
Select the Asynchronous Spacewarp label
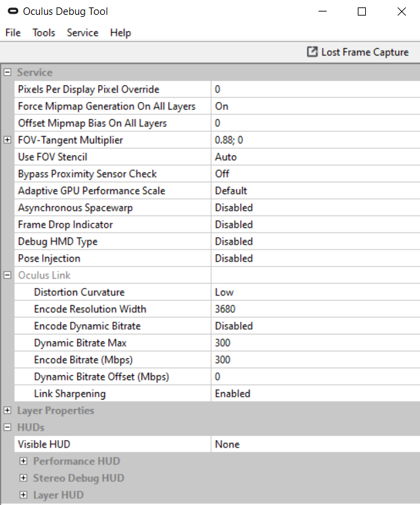point(75,208)
